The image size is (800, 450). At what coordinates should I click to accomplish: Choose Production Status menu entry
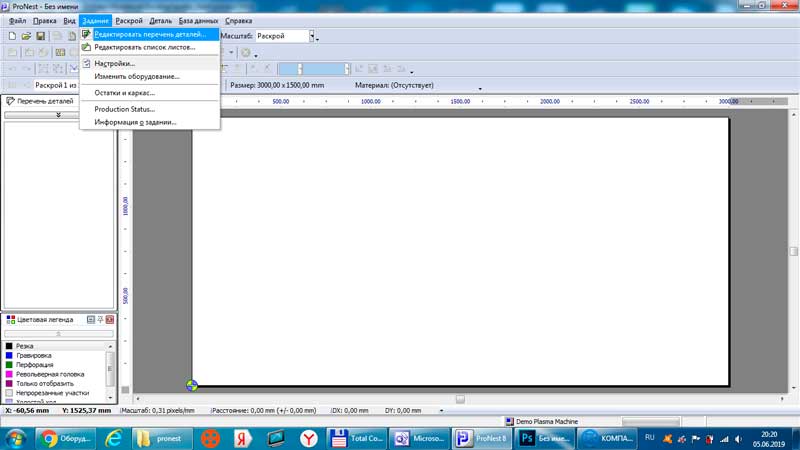click(150, 109)
